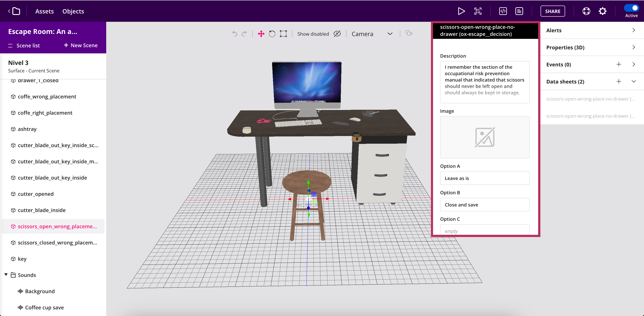The image size is (644, 316).
Task: Click the Redo button in toolbar
Action: coord(244,34)
